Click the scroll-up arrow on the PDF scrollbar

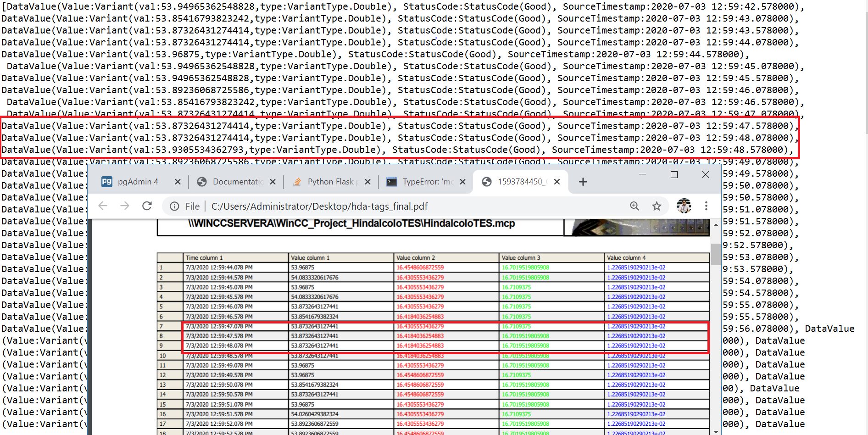point(716,224)
